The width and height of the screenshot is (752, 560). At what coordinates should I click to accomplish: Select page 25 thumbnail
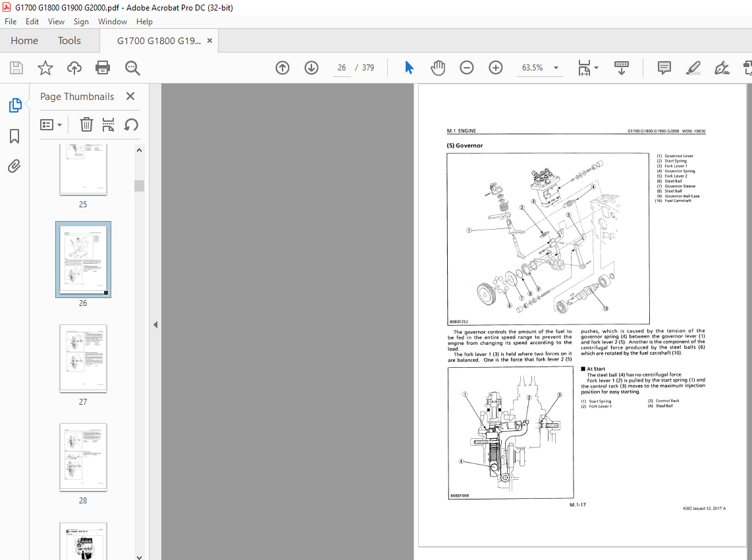[83, 169]
